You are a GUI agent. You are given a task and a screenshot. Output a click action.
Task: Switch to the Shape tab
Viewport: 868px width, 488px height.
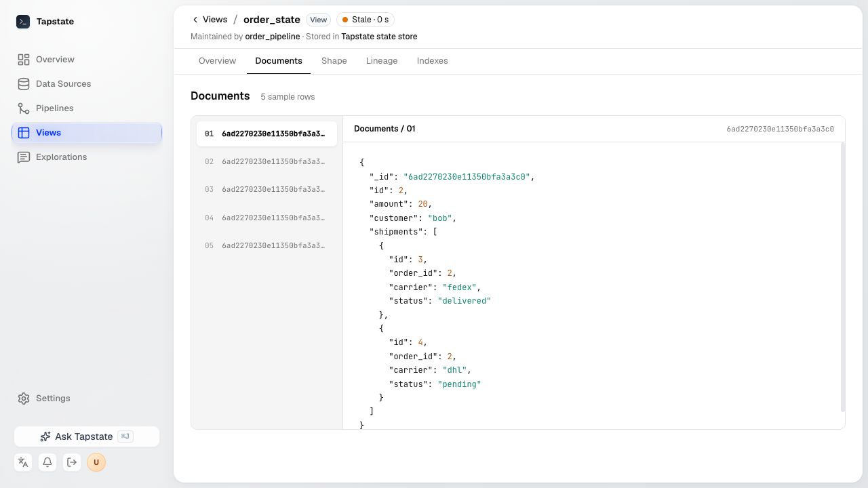click(334, 61)
